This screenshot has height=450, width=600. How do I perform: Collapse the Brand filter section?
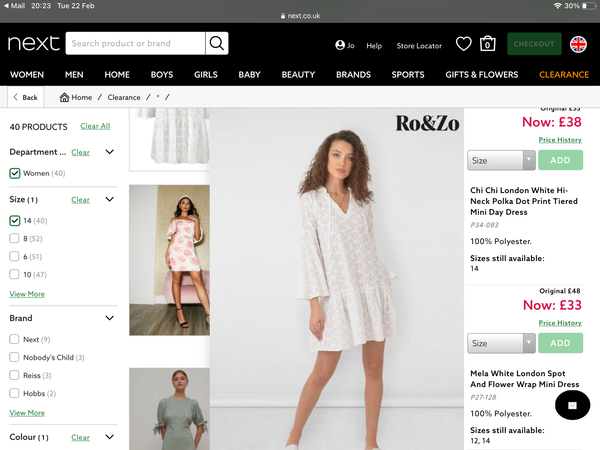point(109,318)
